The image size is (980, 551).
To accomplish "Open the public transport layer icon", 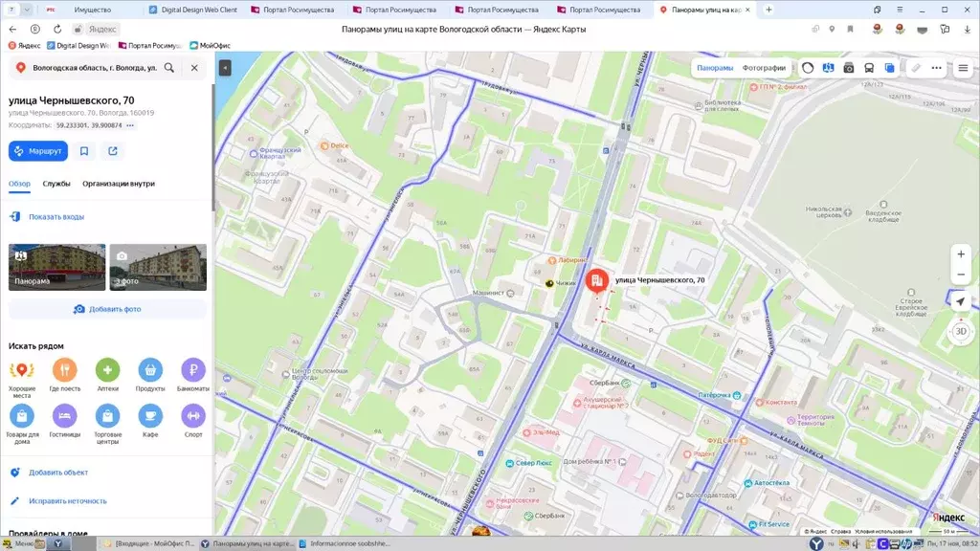I will (x=869, y=68).
